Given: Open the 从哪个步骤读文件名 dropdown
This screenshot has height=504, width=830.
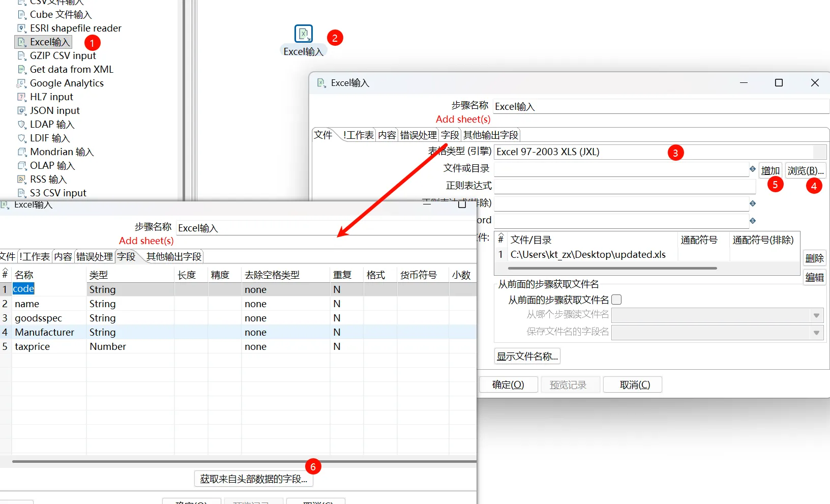Looking at the screenshot, I should [717, 316].
